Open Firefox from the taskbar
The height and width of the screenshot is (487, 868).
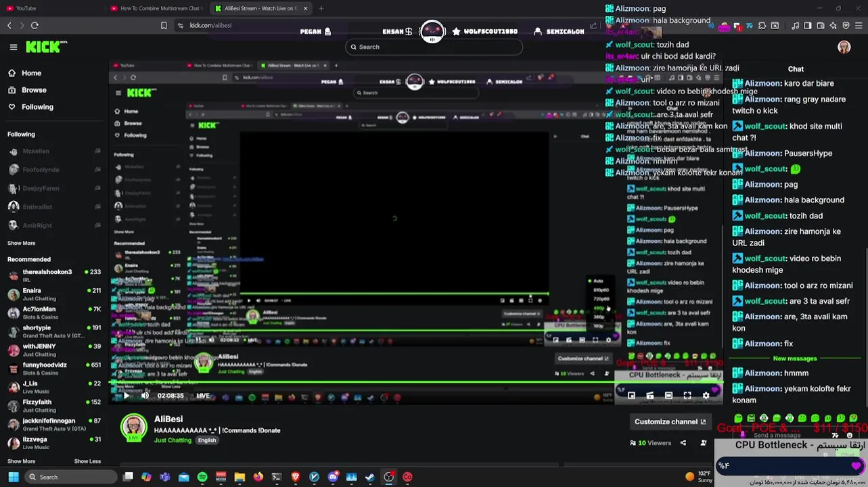[x=258, y=477]
